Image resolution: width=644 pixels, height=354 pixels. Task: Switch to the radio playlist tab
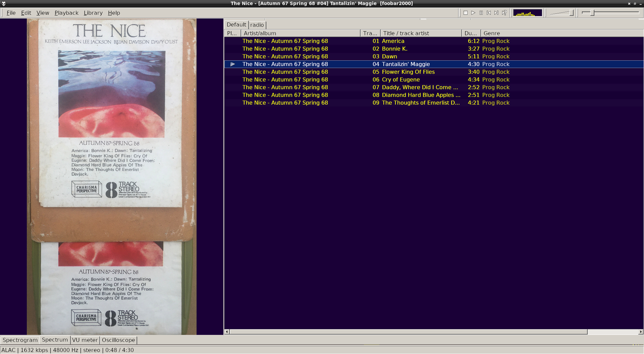(x=257, y=25)
